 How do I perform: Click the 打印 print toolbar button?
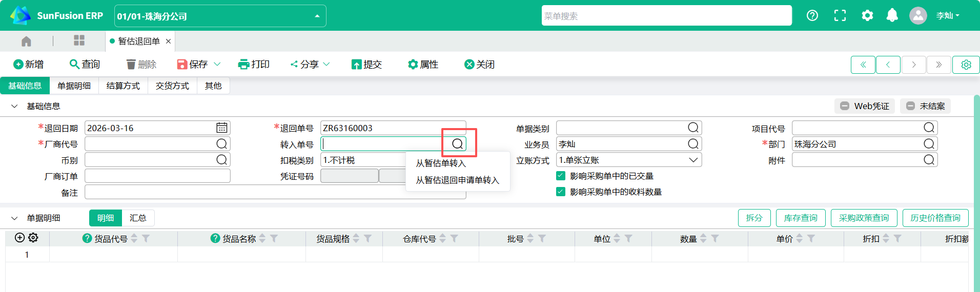pyautogui.click(x=254, y=65)
